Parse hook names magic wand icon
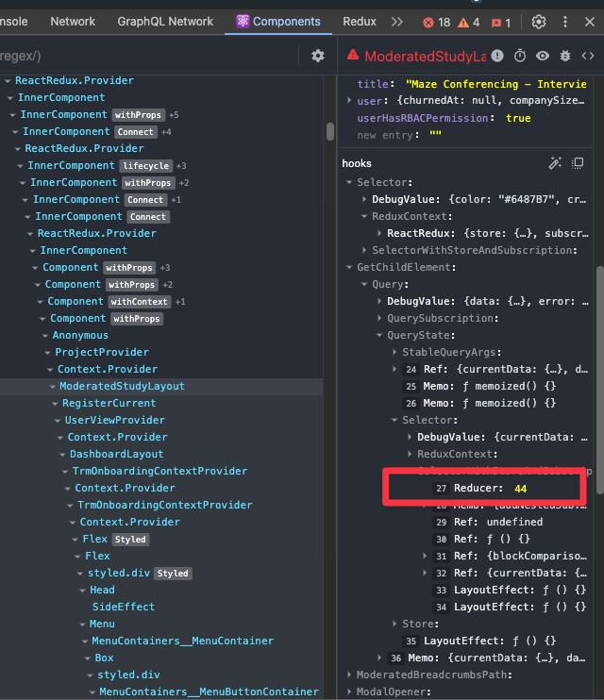 (x=554, y=163)
